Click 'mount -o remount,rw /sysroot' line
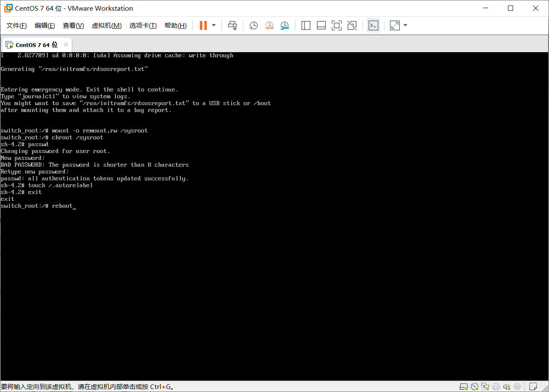This screenshot has height=392, width=549. (x=74, y=131)
